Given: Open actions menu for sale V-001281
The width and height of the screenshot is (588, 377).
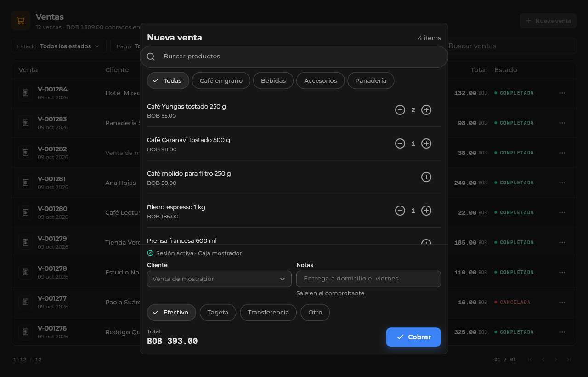Looking at the screenshot, I should 562,183.
